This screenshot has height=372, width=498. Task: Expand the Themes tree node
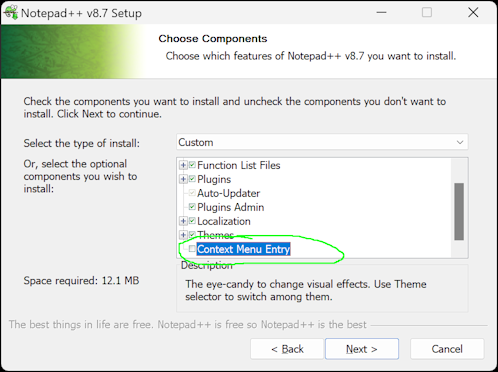pyautogui.click(x=183, y=235)
